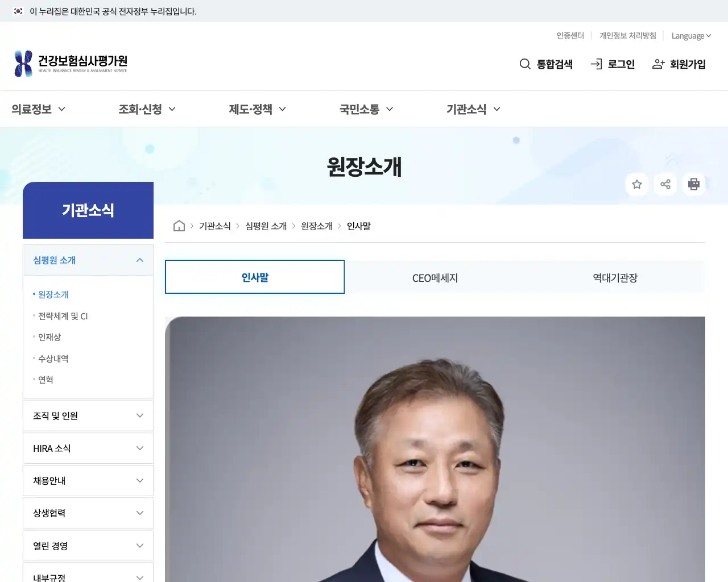Image resolution: width=728 pixels, height=582 pixels.
Task: Expand the 채용안내 sidebar section
Action: 88,481
